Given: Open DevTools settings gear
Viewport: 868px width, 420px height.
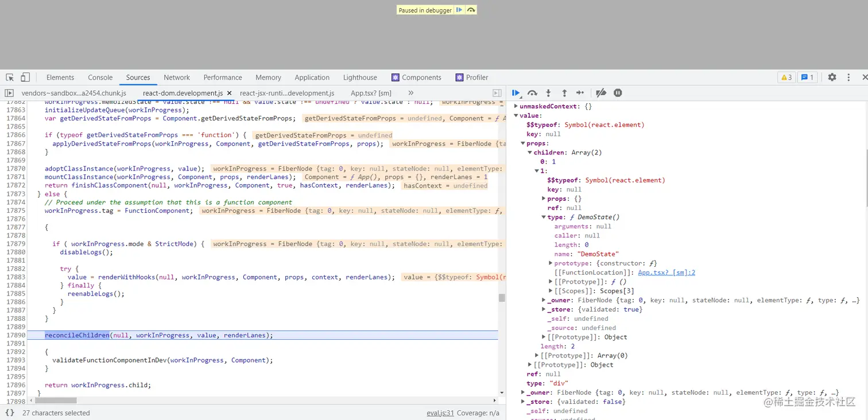Looking at the screenshot, I should pos(832,77).
